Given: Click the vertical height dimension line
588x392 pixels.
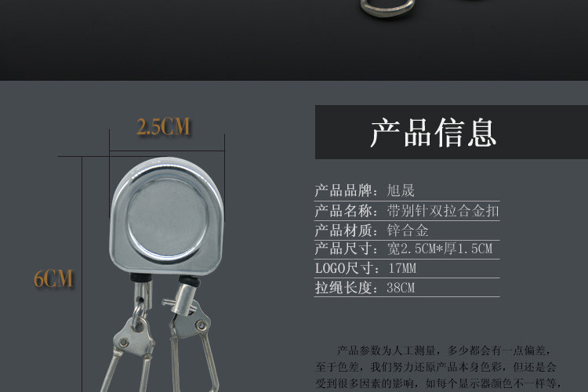Looking at the screenshot, I should pos(82,274).
